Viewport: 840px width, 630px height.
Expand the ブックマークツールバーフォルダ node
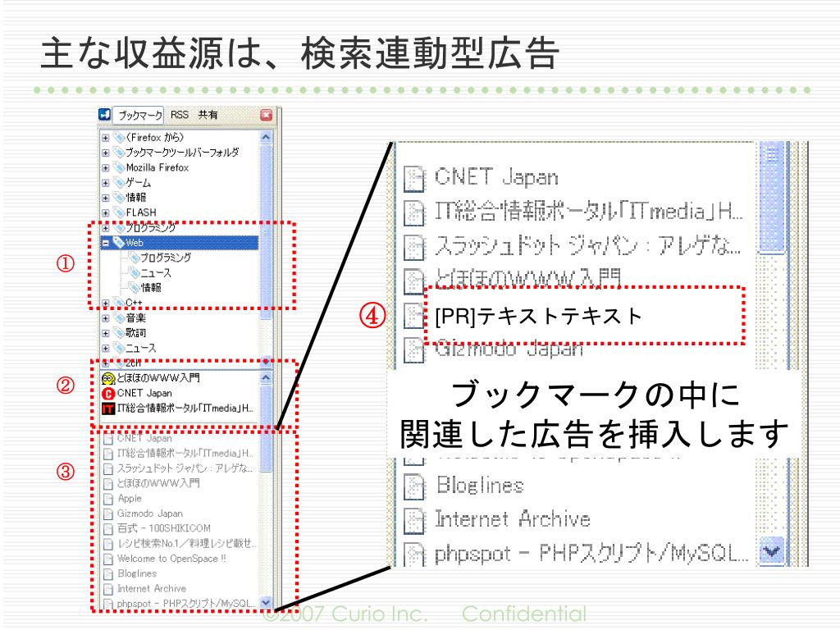(106, 153)
